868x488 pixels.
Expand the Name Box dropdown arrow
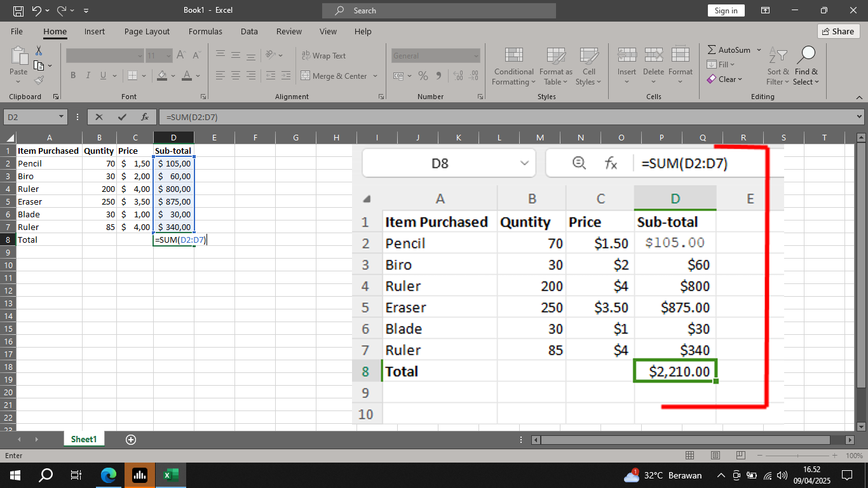click(x=62, y=117)
